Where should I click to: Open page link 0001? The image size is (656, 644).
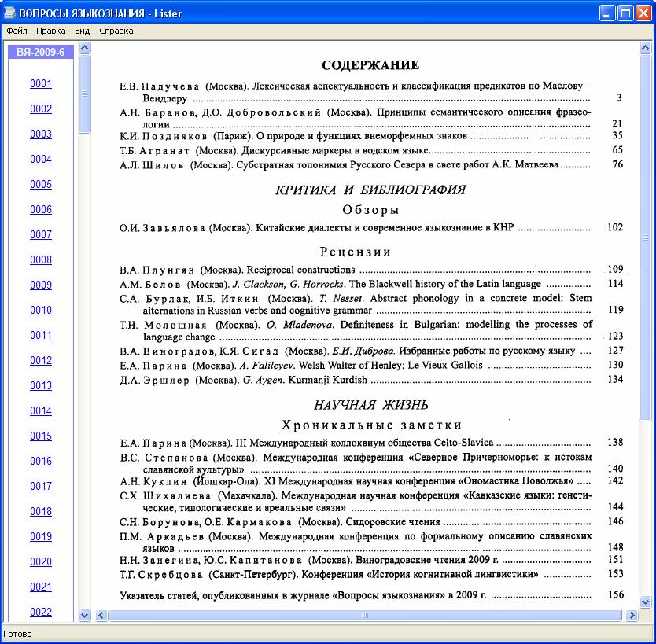click(41, 83)
